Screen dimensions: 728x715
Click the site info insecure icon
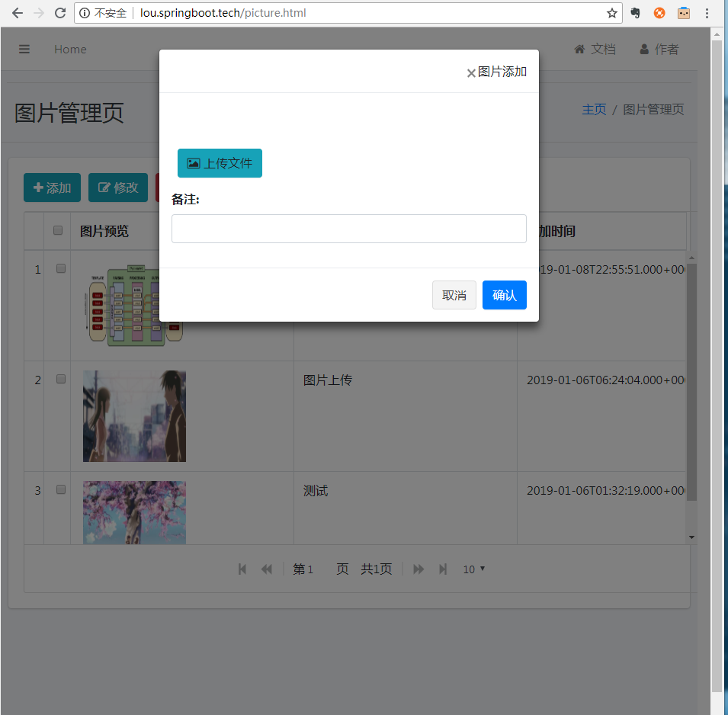click(x=85, y=13)
